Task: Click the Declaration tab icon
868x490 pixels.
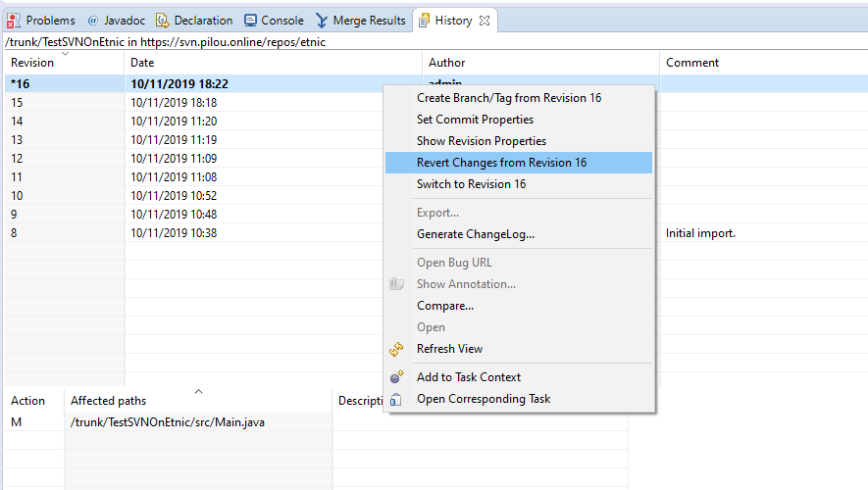Action: coord(163,21)
